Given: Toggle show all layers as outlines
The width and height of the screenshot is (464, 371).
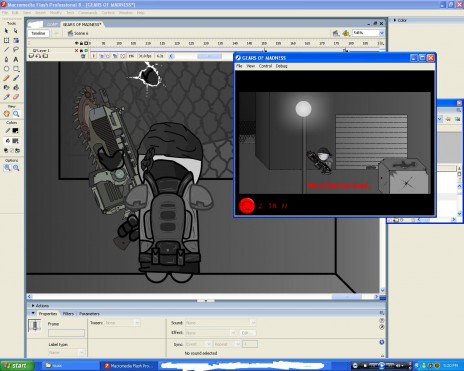Looking at the screenshot, I should [x=86, y=43].
